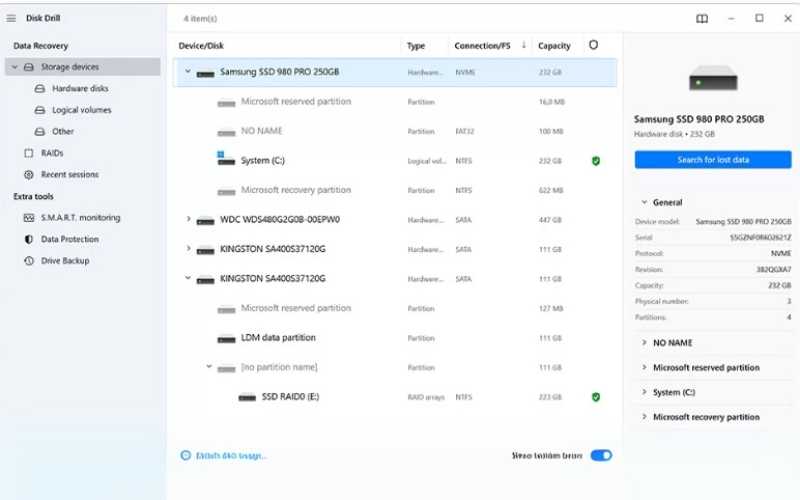The height and width of the screenshot is (500, 800).
Task: Open Hardware disks in sidebar
Action: coord(80,88)
